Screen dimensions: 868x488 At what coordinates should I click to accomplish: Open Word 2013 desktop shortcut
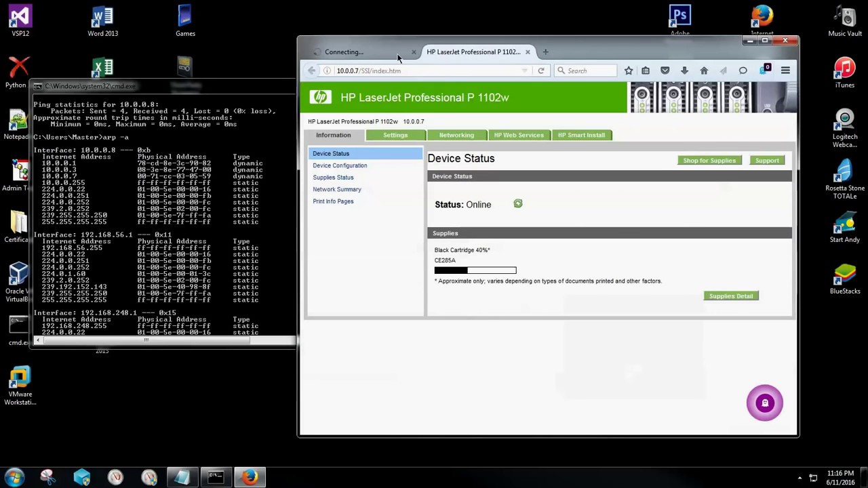[x=103, y=21]
